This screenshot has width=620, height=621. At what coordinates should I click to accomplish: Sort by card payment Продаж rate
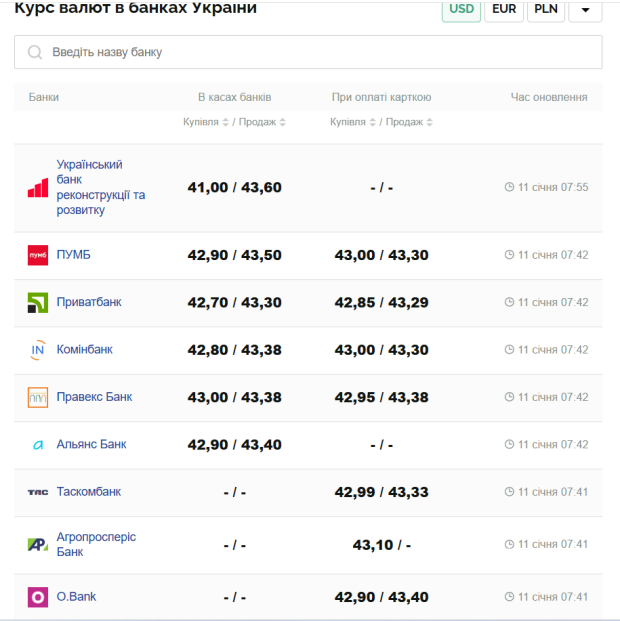click(x=410, y=122)
